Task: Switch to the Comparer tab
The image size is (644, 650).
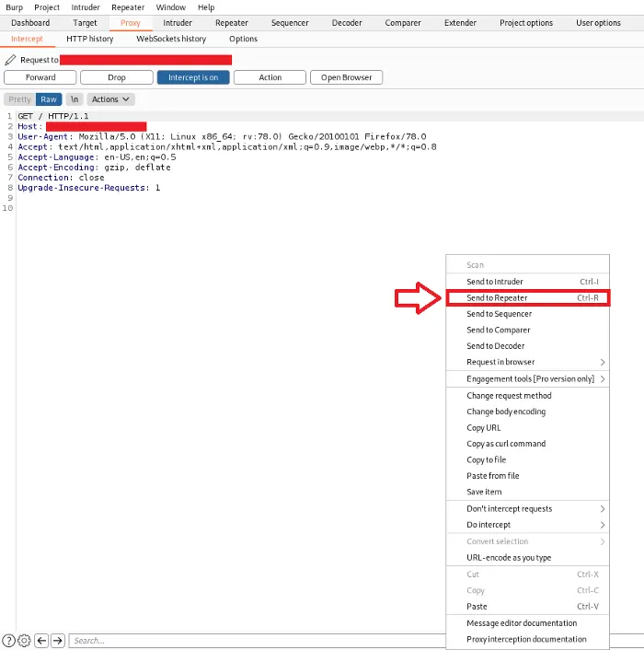Action: pyautogui.click(x=403, y=23)
